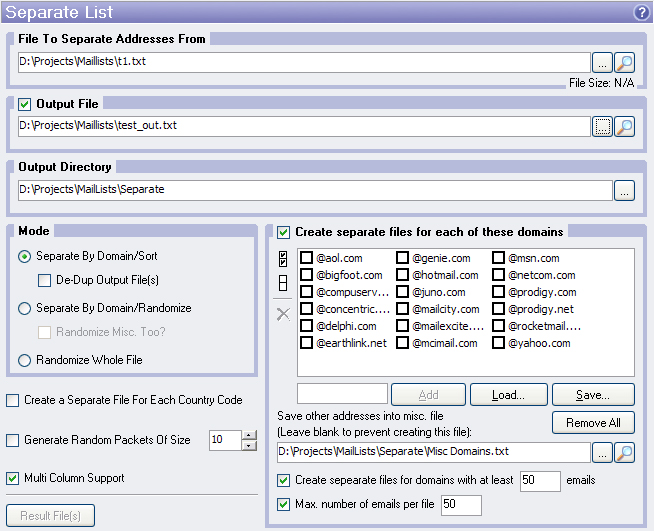
Task: View the misc domains file with magnifier
Action: tap(625, 452)
